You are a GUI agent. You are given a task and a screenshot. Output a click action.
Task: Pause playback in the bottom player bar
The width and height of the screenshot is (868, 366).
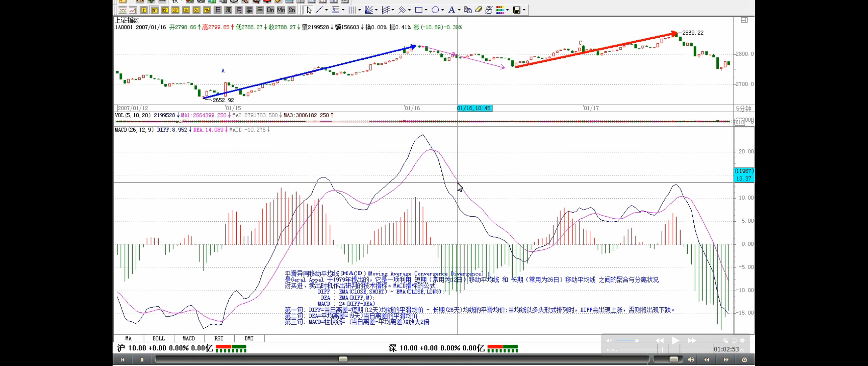tap(142, 360)
